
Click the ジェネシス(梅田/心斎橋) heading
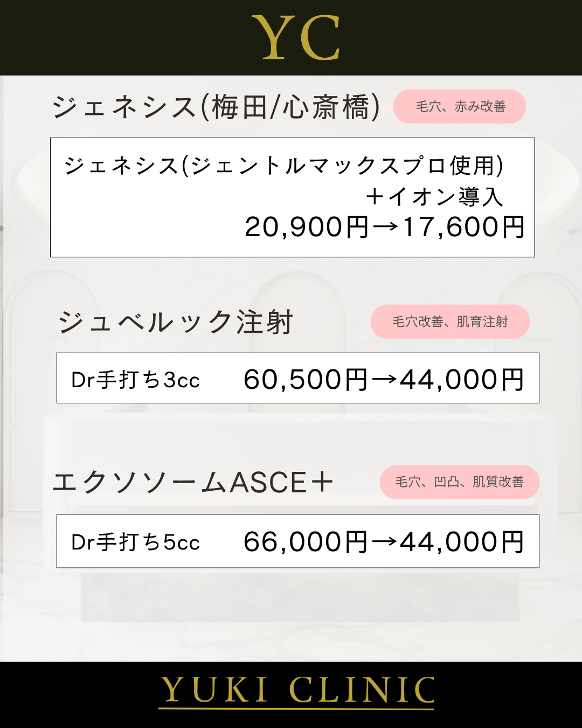pos(217,107)
